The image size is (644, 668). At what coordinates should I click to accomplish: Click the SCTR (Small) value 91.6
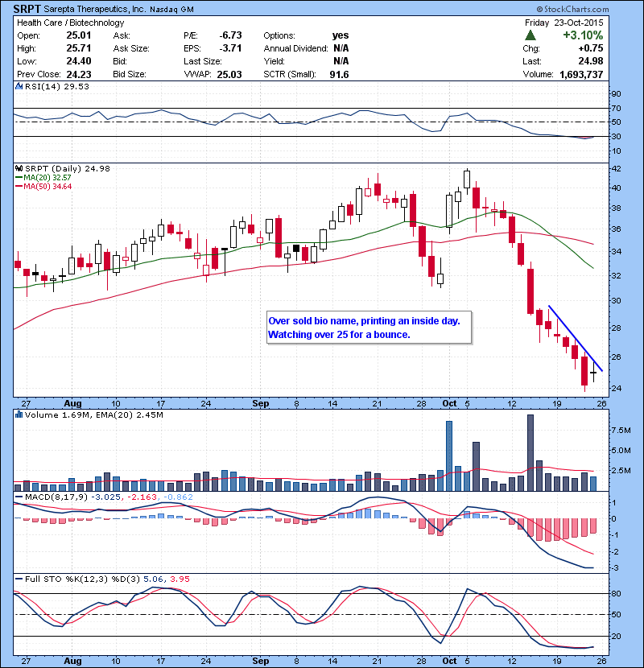(339, 74)
